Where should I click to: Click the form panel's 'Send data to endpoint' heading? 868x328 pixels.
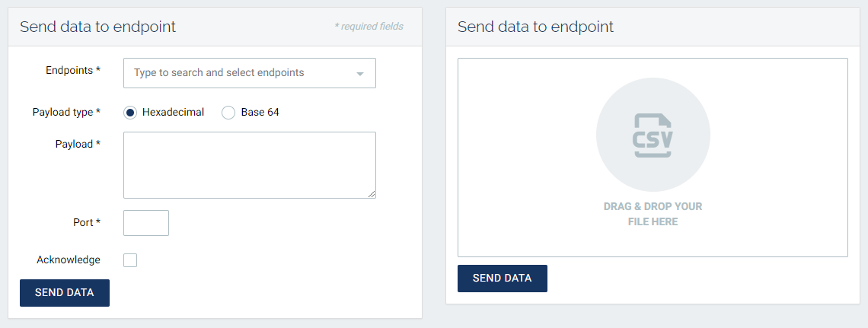(97, 27)
